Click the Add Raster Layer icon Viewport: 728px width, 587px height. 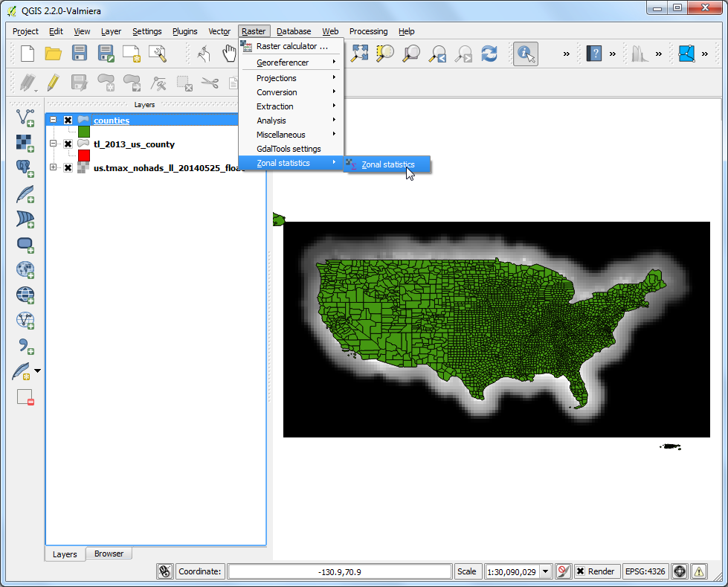point(25,144)
